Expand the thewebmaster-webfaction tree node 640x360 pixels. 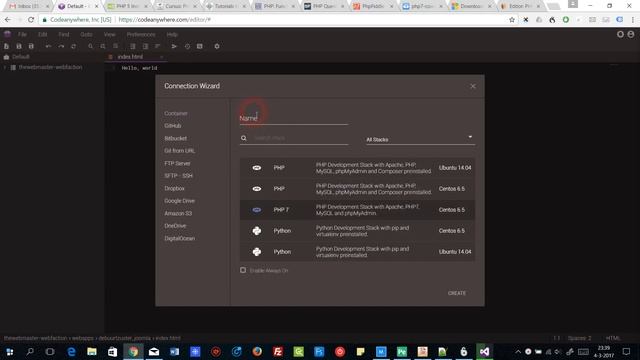5,67
